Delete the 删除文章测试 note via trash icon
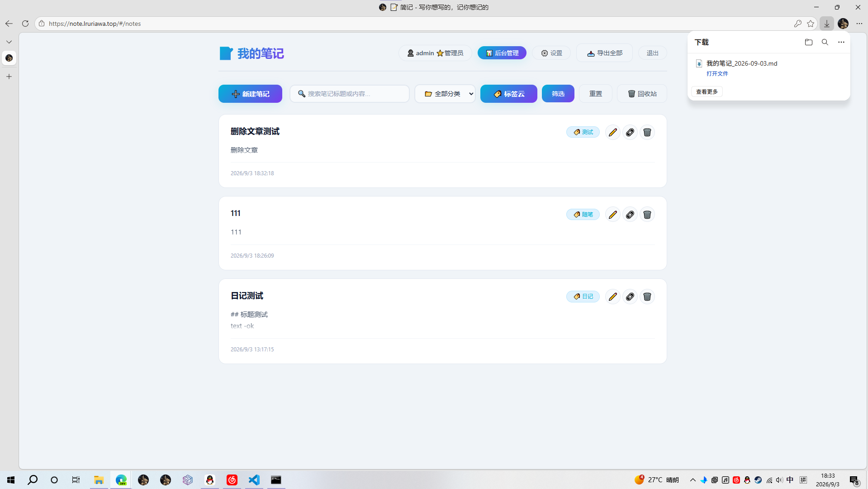This screenshot has width=868, height=489. [647, 132]
